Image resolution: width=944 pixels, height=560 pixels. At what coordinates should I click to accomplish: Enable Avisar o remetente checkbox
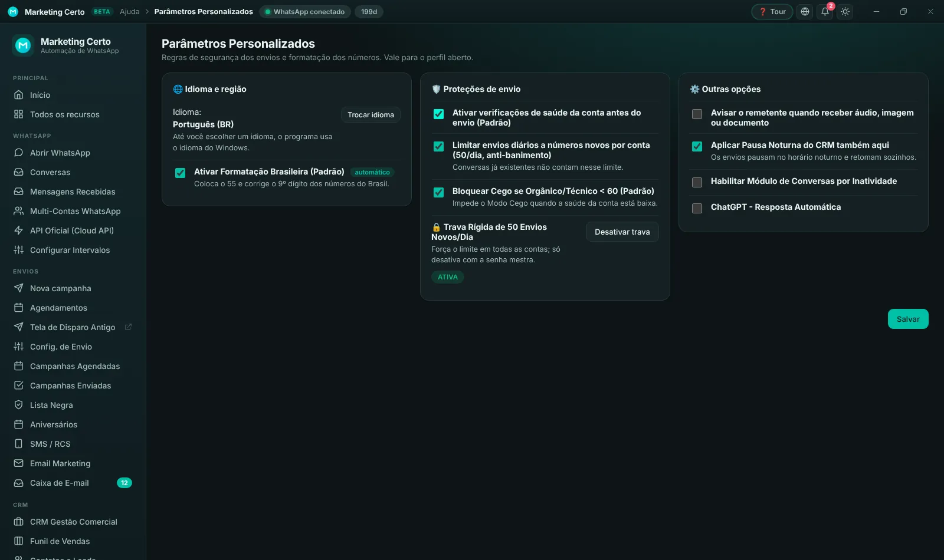697,114
